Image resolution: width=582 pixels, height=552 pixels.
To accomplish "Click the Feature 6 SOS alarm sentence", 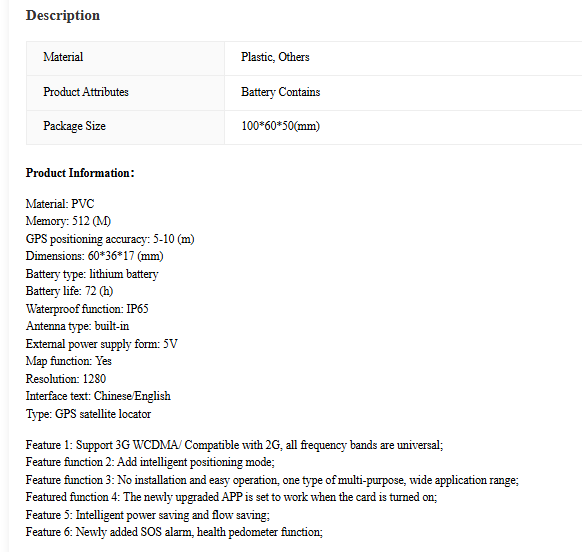I will pyautogui.click(x=174, y=532).
